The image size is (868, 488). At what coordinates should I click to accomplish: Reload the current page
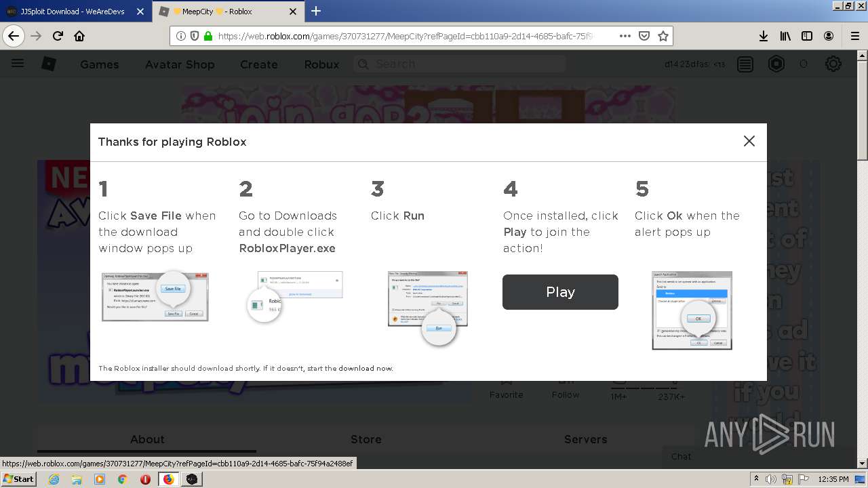58,36
